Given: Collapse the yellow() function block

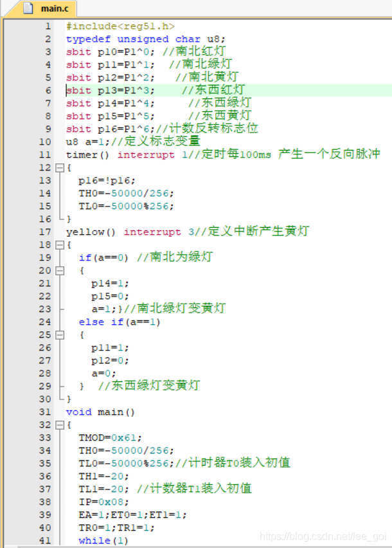Looking at the screenshot, I should pos(60,244).
